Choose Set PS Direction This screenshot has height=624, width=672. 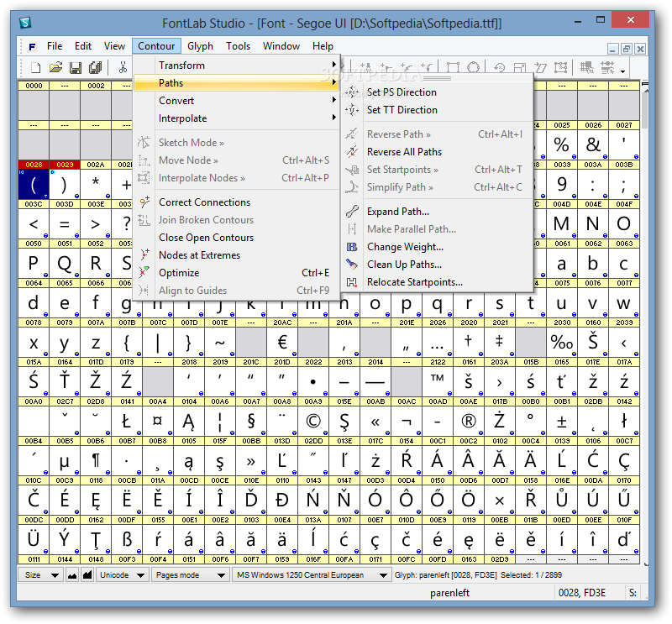[438, 92]
